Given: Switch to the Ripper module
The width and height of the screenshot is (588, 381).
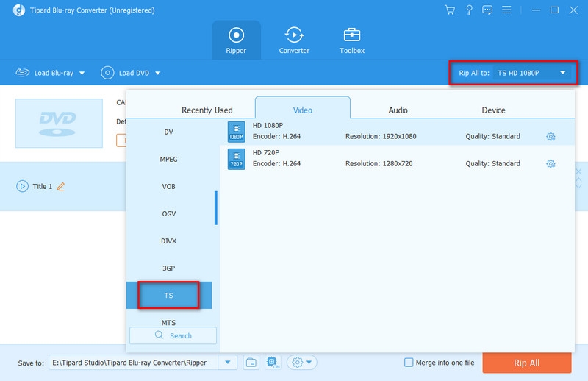Looking at the screenshot, I should click(236, 40).
